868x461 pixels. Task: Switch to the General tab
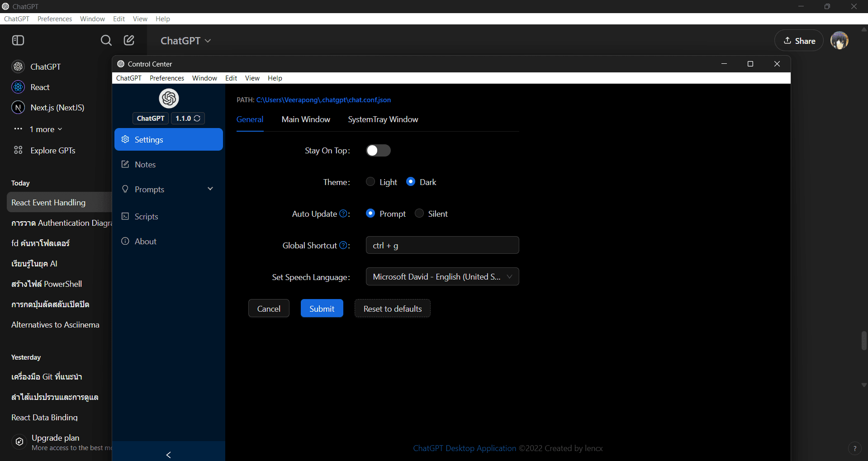pyautogui.click(x=250, y=119)
